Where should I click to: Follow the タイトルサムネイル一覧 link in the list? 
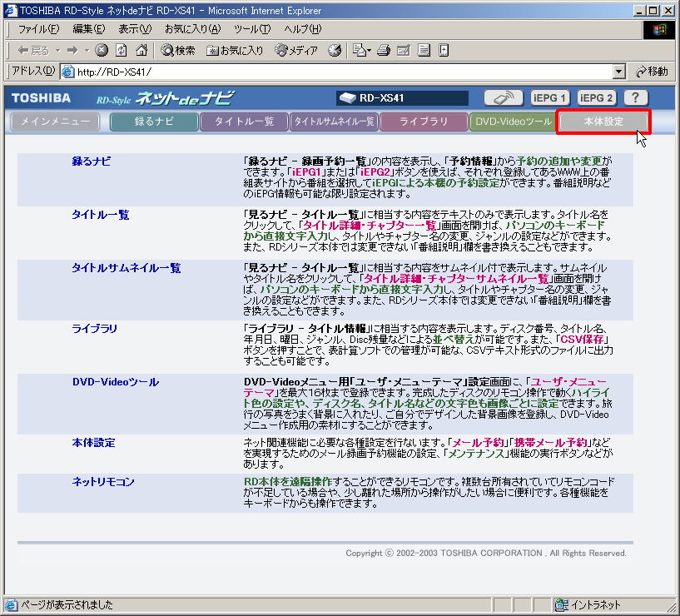(x=127, y=268)
